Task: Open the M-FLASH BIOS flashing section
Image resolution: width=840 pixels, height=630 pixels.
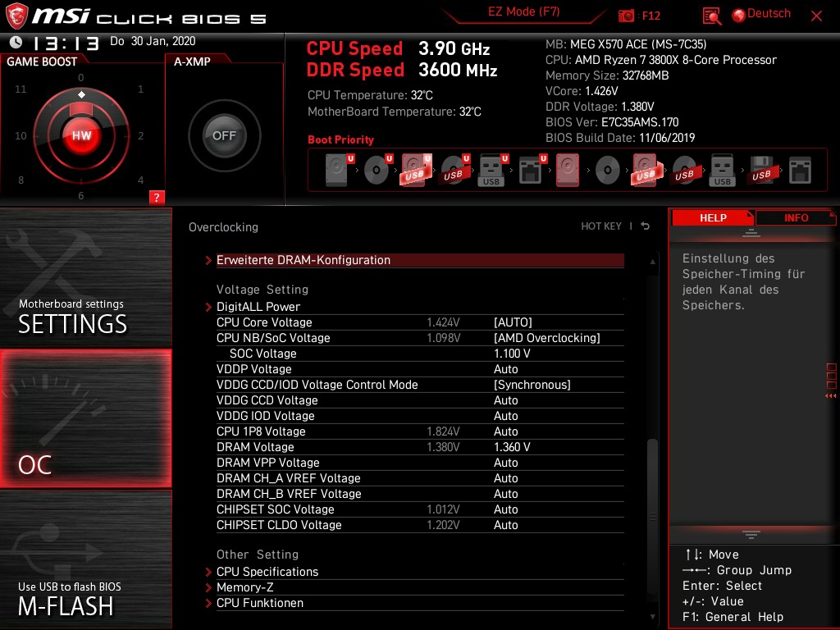Action: click(x=85, y=559)
